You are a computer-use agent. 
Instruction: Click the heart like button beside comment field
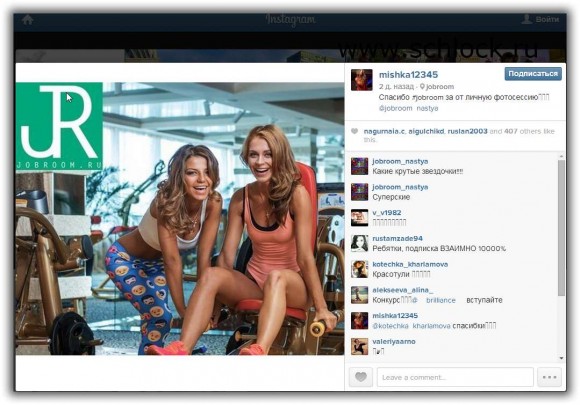pos(361,377)
